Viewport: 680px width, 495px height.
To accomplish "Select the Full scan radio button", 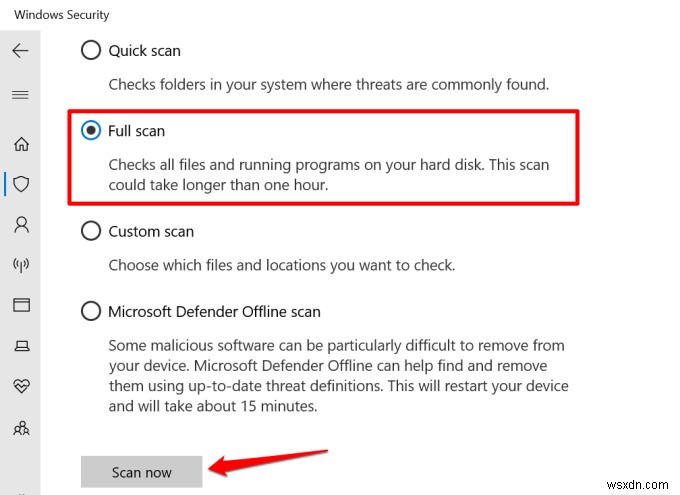I will [91, 131].
